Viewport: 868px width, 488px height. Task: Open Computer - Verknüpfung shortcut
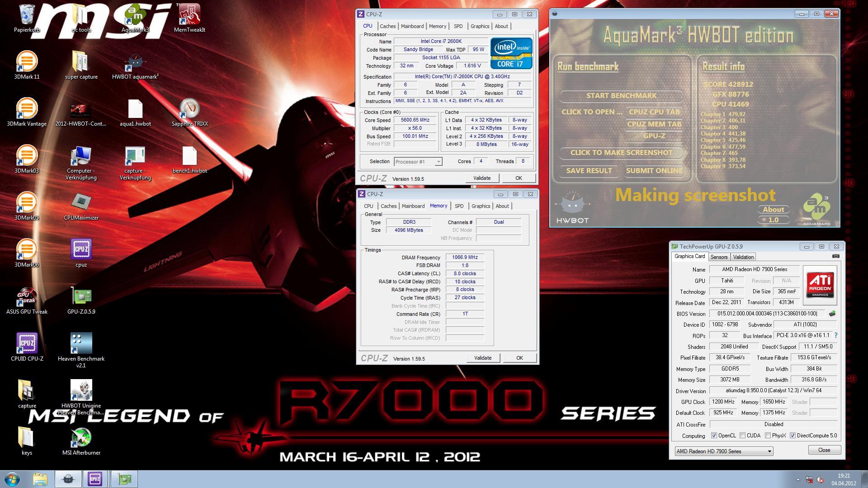(x=81, y=163)
